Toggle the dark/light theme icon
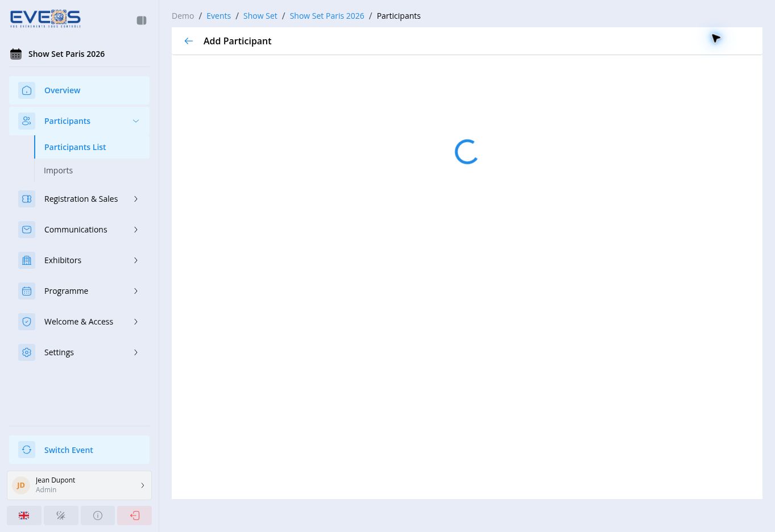This screenshot has height=532, width=775. (x=61, y=516)
